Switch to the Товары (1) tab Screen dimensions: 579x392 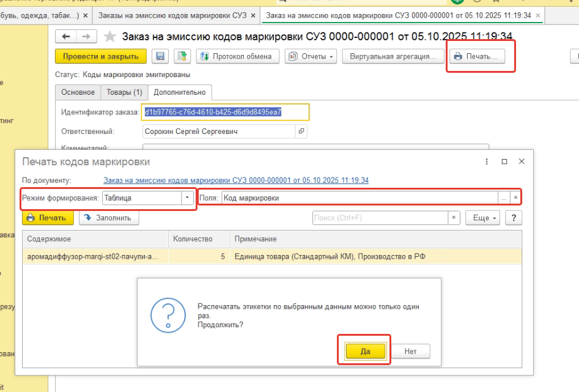(x=124, y=92)
